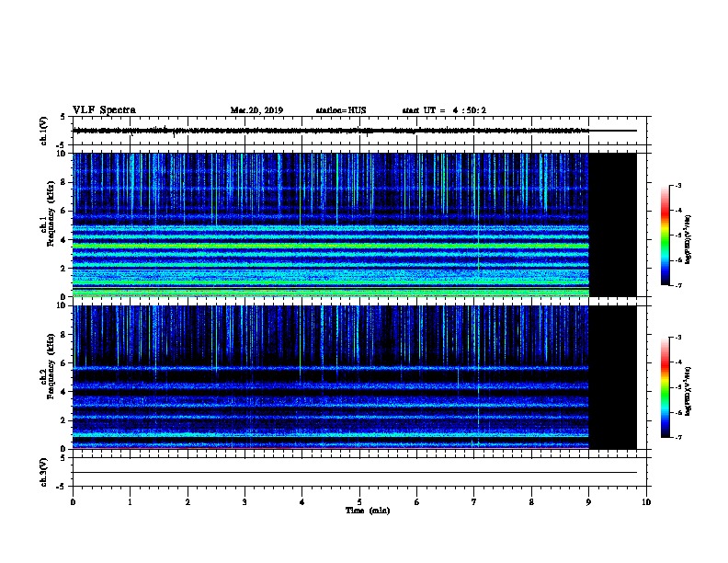This screenshot has height=563, width=728.
Task: Click the ch.1(V) axis label
Action: click(44, 131)
